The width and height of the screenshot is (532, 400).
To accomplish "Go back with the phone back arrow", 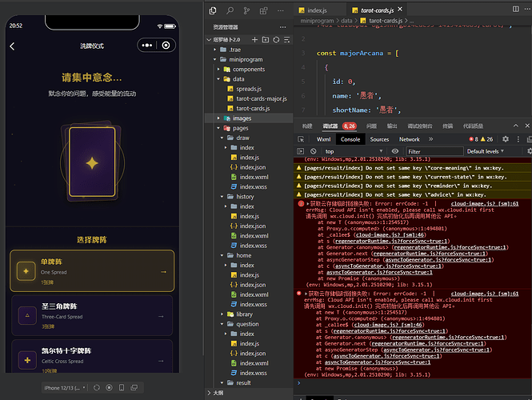I will point(13,46).
